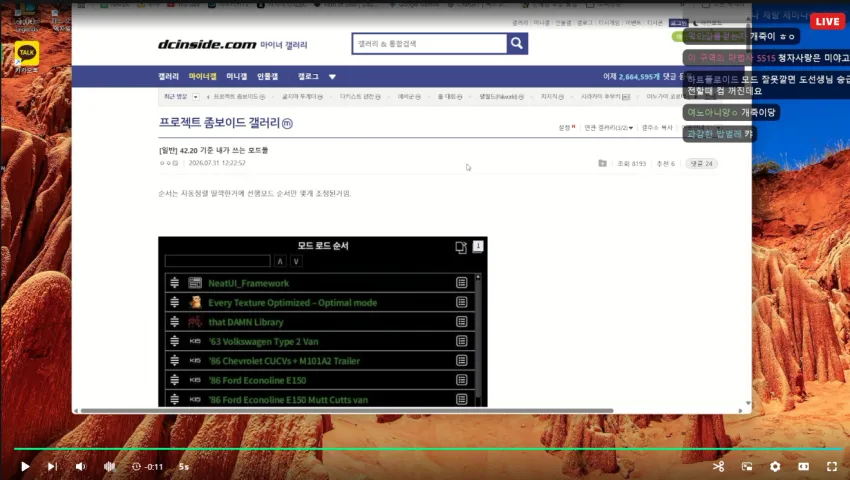
Task: Click reorder handle of '86 Chevrolet CUCVs row
Action: pos(175,361)
